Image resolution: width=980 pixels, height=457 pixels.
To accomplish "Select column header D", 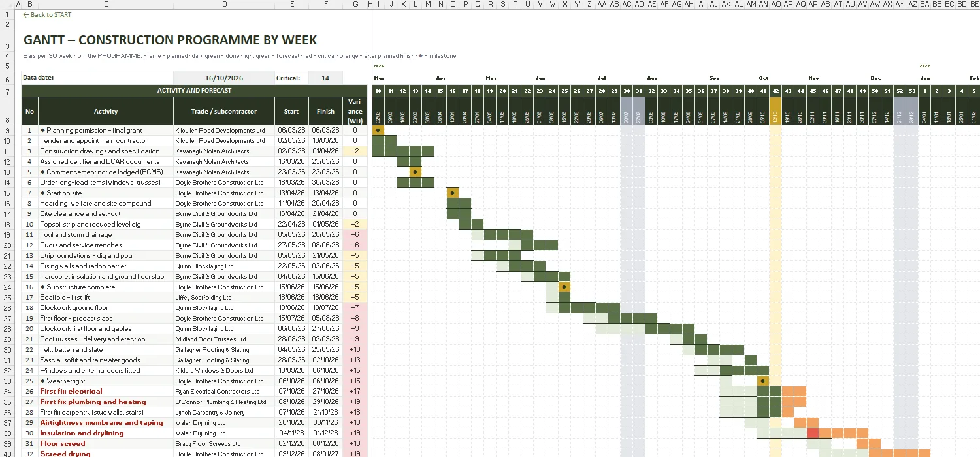I will click(x=224, y=4).
